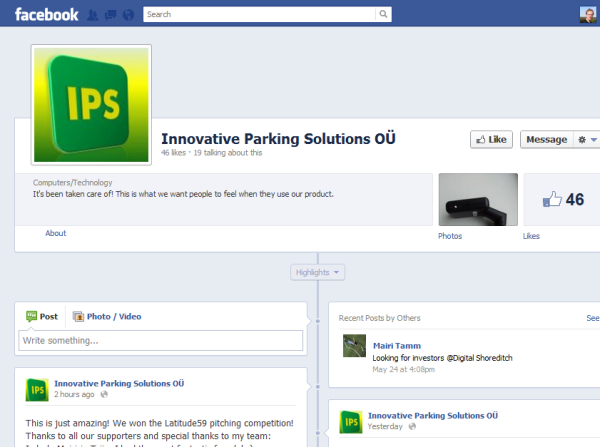Image resolution: width=600 pixels, height=447 pixels.
Task: Click the 'It's been taken care of!' description
Action: [183, 194]
